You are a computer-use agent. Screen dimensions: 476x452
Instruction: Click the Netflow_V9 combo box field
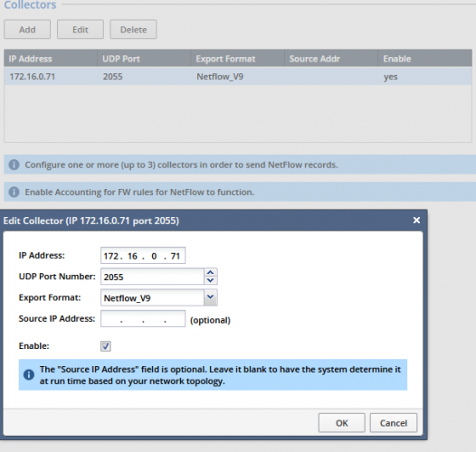tap(152, 297)
